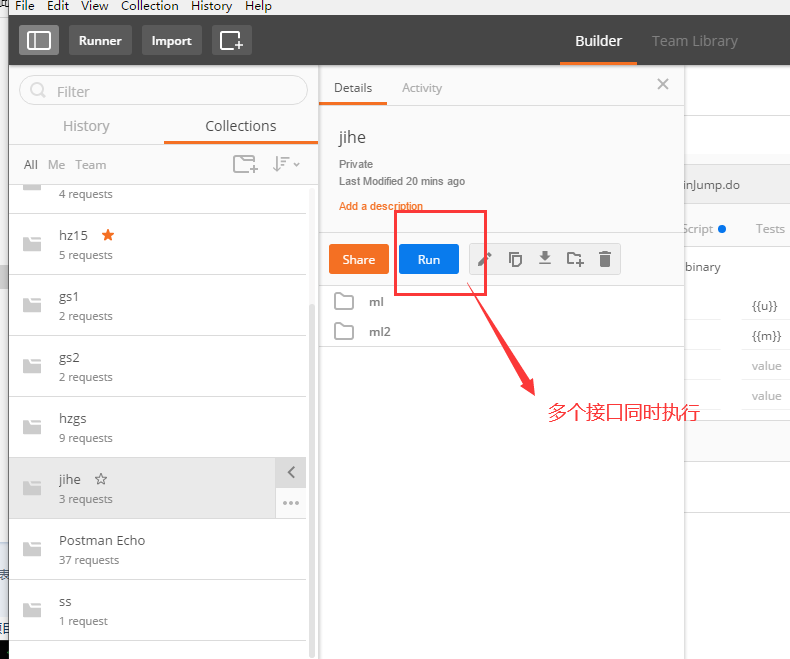This screenshot has width=790, height=659.
Task: Filter collections by All
Action: (x=31, y=165)
